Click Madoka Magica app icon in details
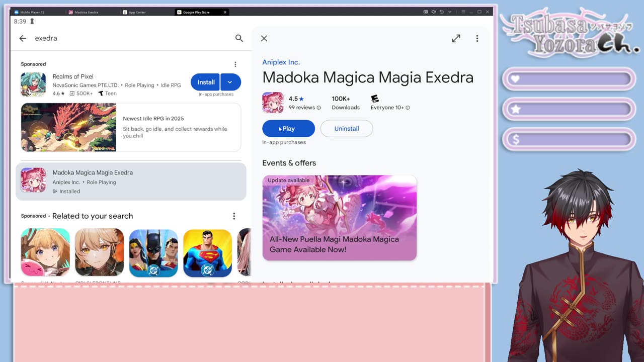Image resolution: width=644 pixels, height=362 pixels. click(273, 103)
